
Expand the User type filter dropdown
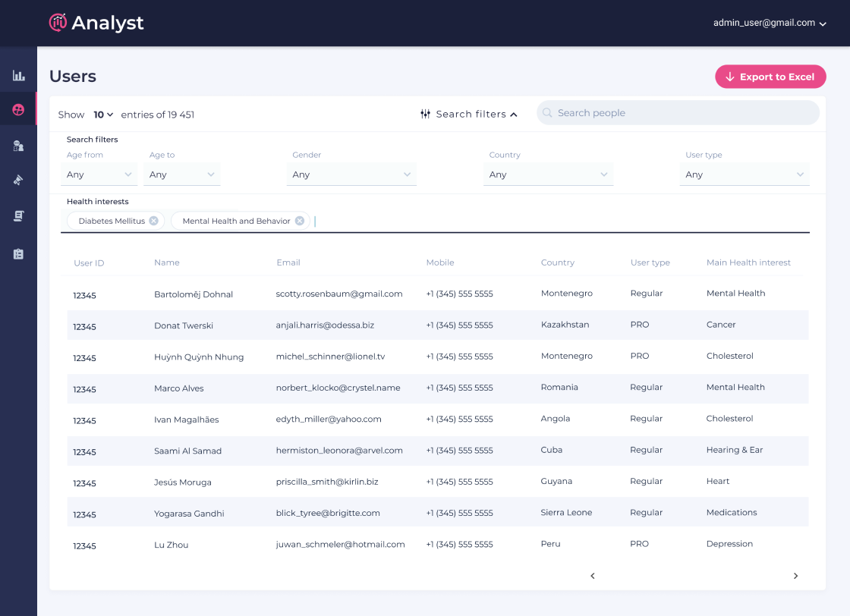tap(745, 174)
